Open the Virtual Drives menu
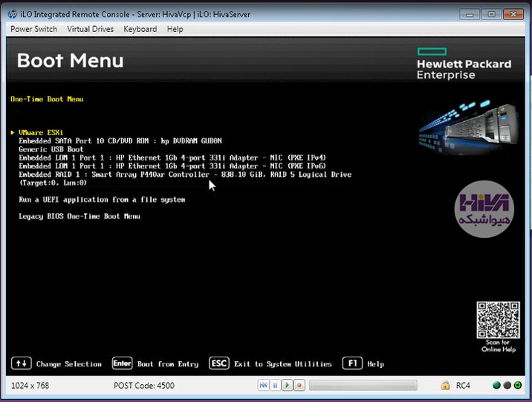Image resolution: width=532 pixels, height=402 pixels. point(90,29)
